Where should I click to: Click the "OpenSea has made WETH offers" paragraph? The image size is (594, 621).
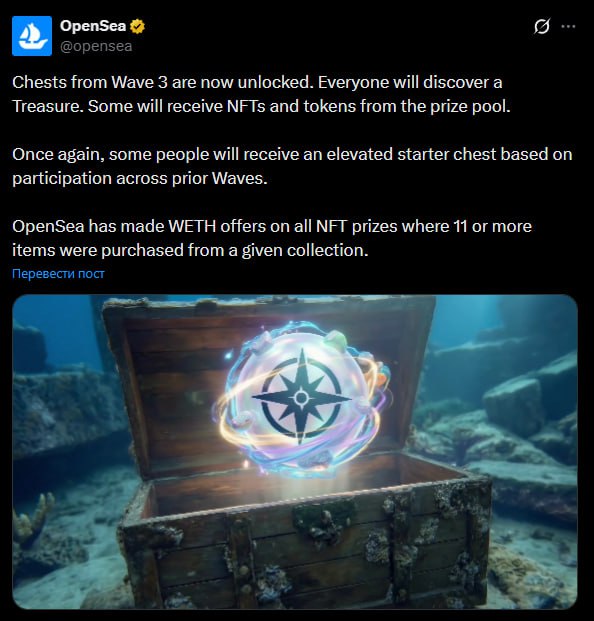[272, 238]
